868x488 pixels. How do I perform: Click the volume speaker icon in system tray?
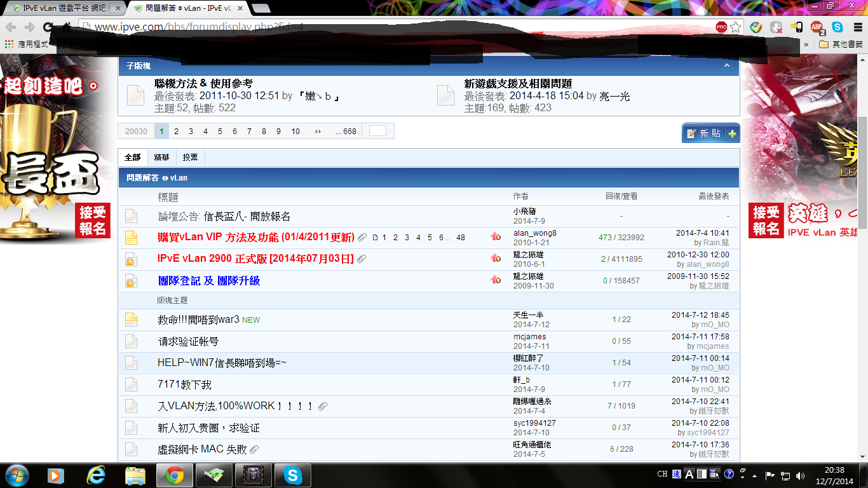[800, 475]
